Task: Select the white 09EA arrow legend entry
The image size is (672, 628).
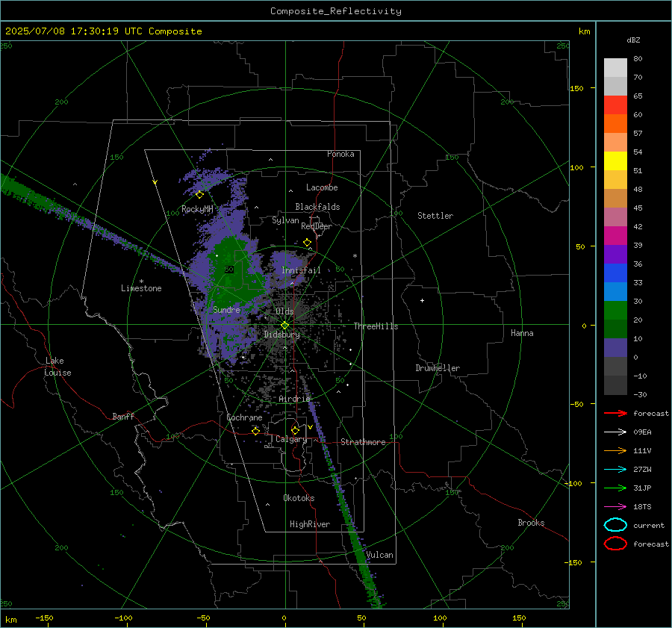Action: tap(615, 432)
